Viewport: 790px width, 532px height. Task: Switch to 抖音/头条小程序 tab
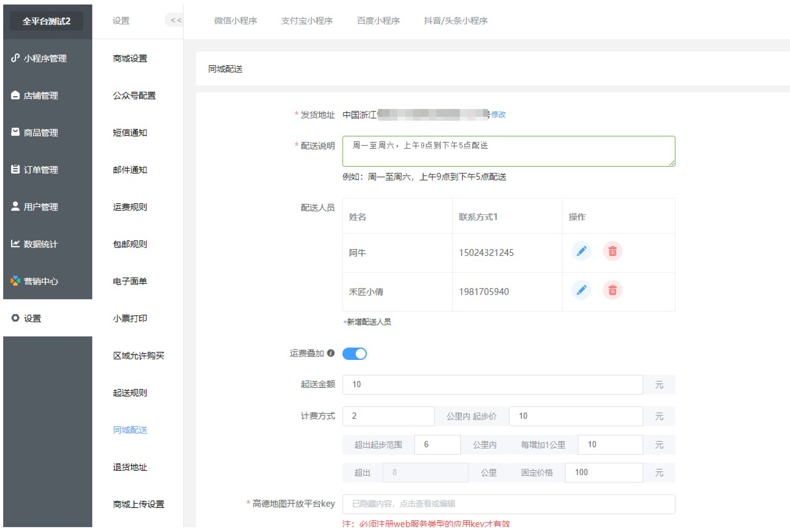coord(456,21)
